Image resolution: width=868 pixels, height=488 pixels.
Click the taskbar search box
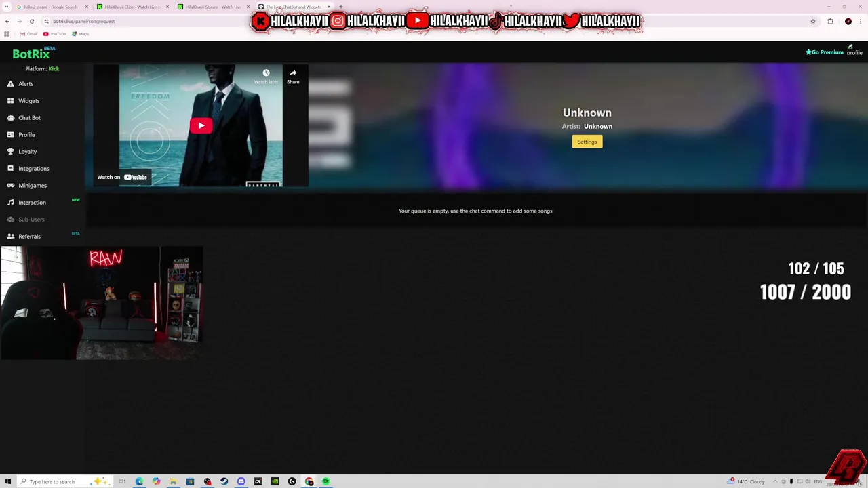pos(64,481)
